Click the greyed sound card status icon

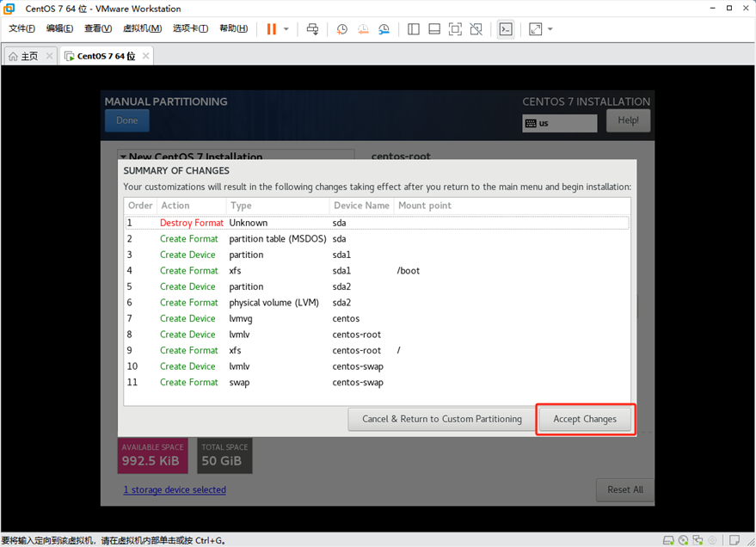coord(712,540)
